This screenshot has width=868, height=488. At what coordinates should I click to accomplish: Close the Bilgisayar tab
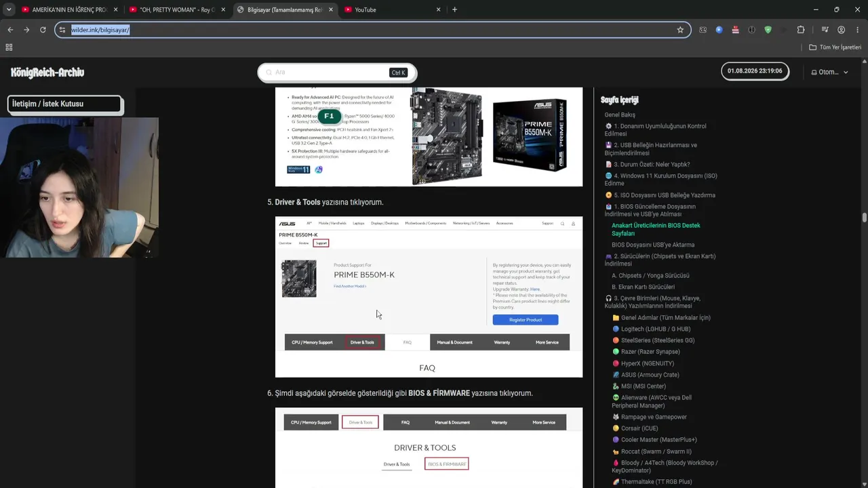(x=331, y=9)
